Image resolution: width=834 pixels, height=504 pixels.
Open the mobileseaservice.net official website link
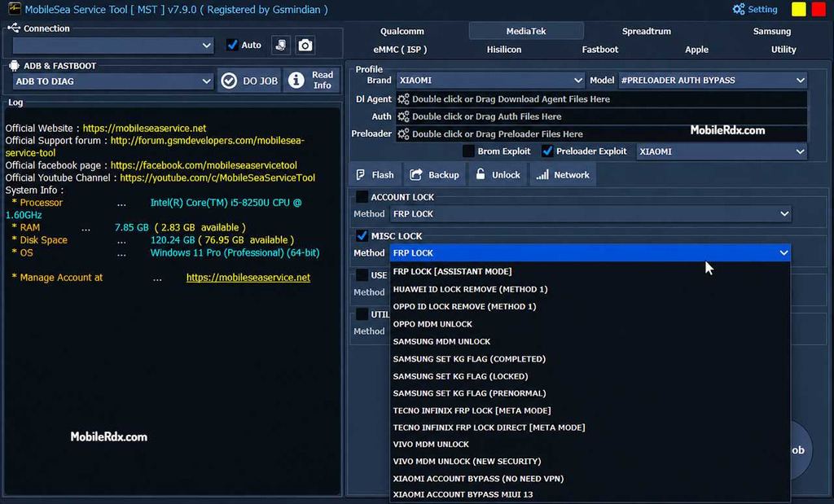click(144, 128)
